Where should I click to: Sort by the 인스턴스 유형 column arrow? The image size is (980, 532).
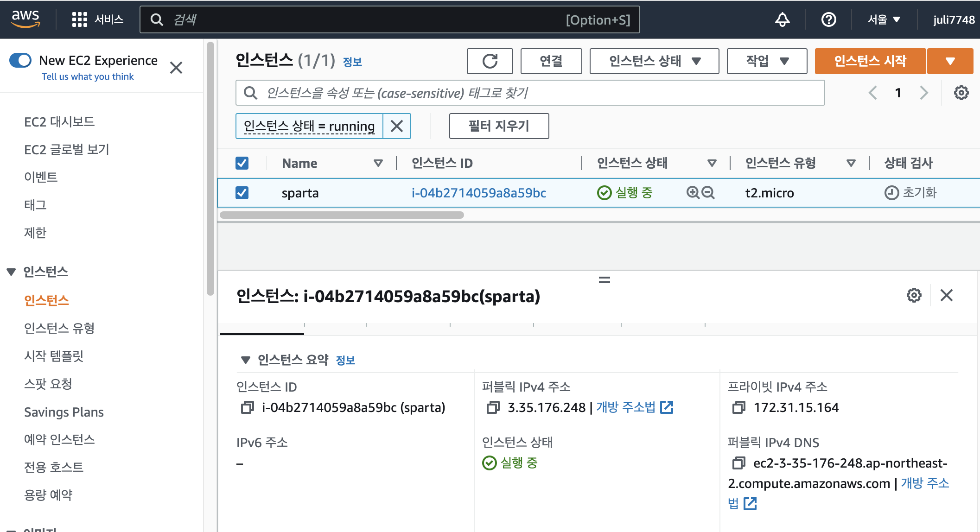851,163
